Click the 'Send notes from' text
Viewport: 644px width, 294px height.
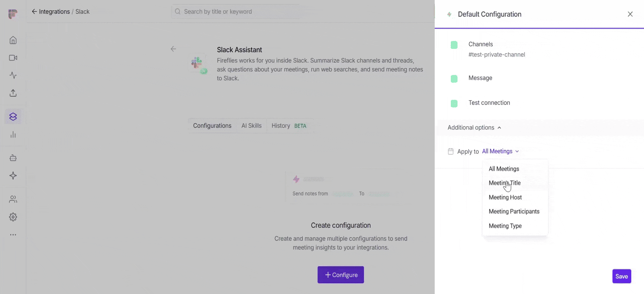pos(310,194)
